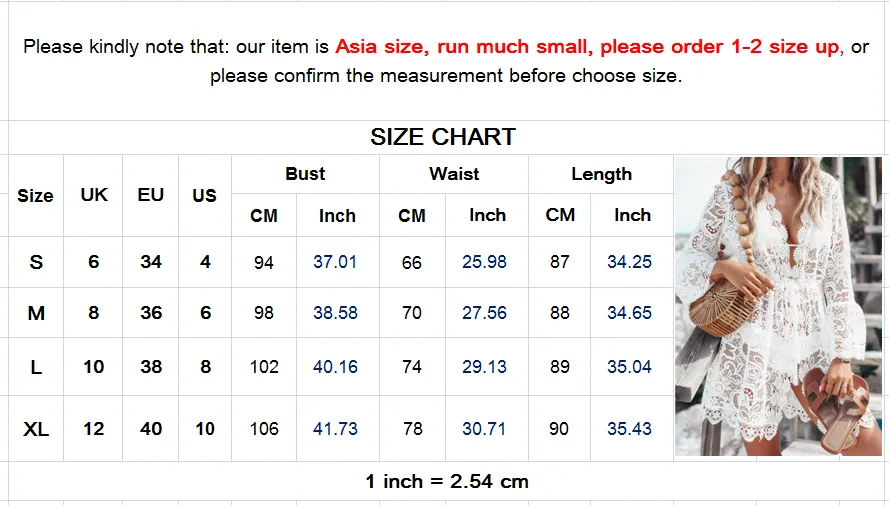Select the 30.71 waist inch cell
This screenshot has width=889, height=505.
coord(484,429)
